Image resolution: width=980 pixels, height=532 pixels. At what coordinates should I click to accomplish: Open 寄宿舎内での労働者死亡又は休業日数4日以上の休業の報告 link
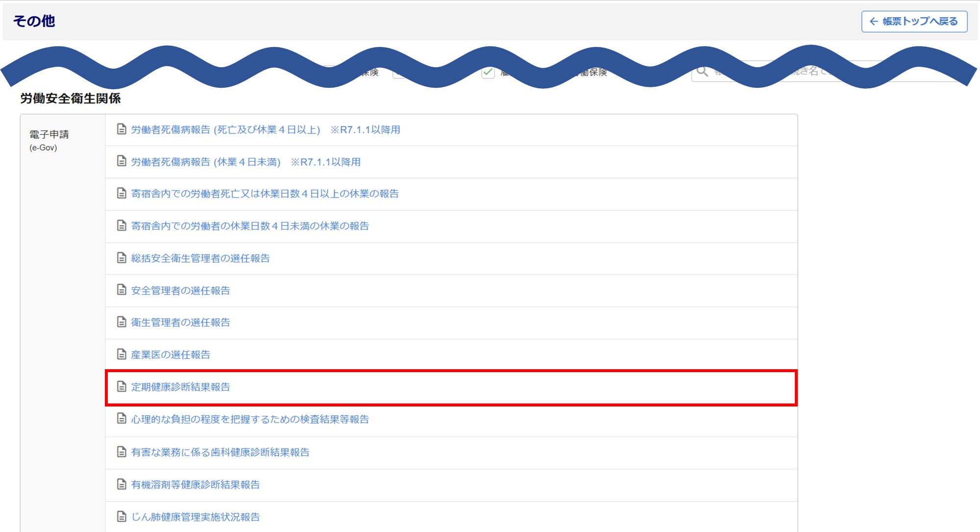pos(265,194)
